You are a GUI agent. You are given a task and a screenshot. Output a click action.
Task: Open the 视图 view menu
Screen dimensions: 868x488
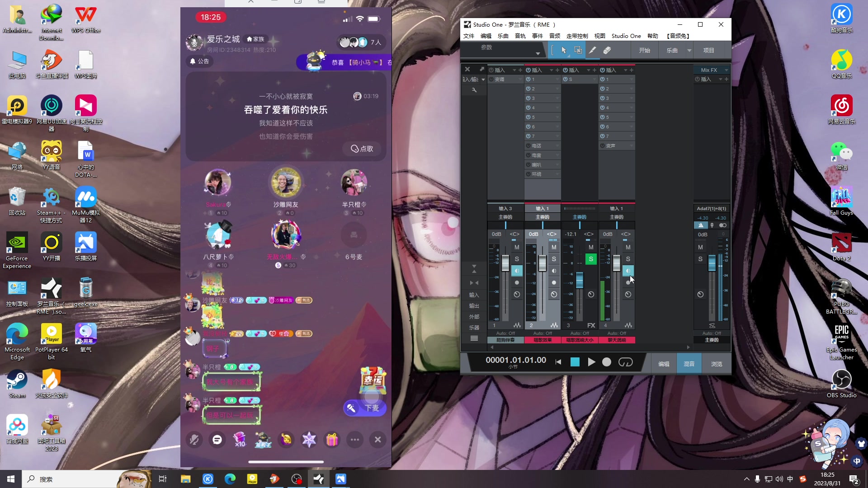(x=599, y=36)
